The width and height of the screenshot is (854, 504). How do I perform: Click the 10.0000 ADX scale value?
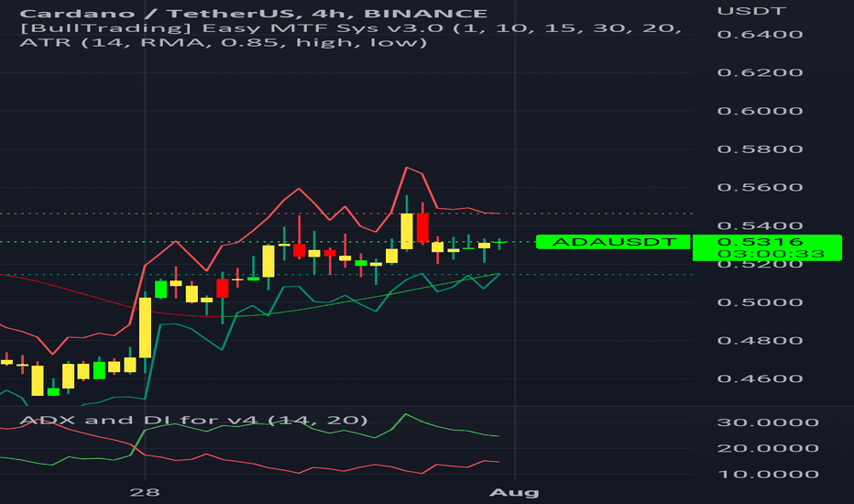tap(768, 475)
